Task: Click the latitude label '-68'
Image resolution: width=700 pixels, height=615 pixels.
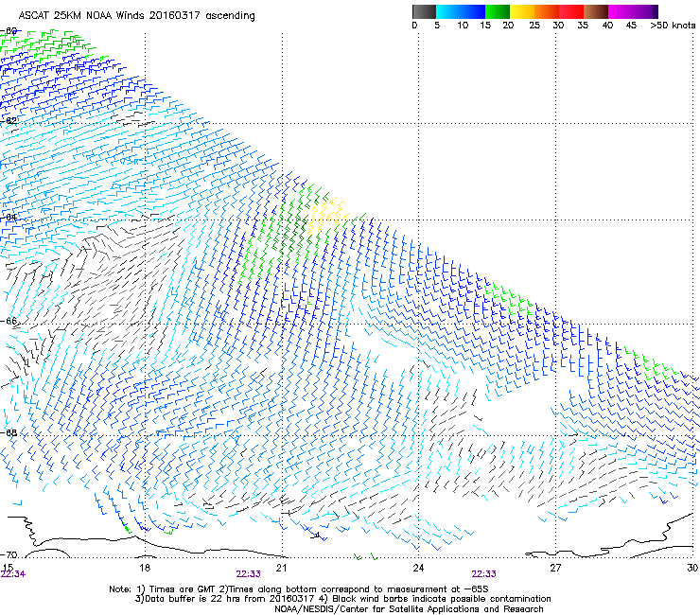Action: (x=9, y=432)
